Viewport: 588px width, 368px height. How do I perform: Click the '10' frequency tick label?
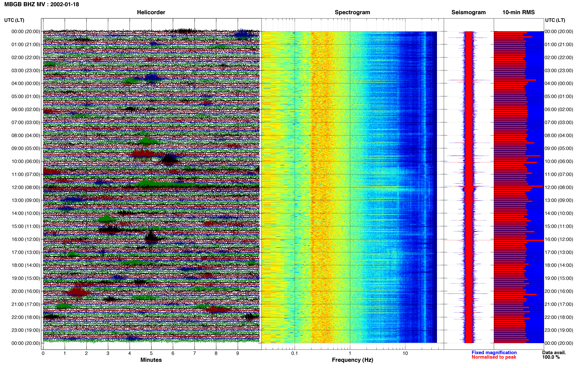tap(405, 353)
